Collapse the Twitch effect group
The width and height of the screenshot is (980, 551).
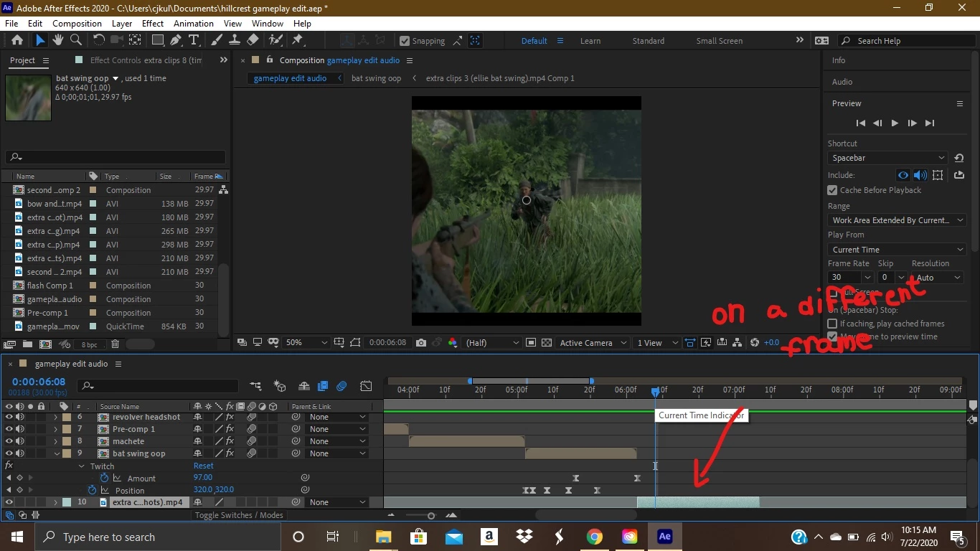click(81, 466)
